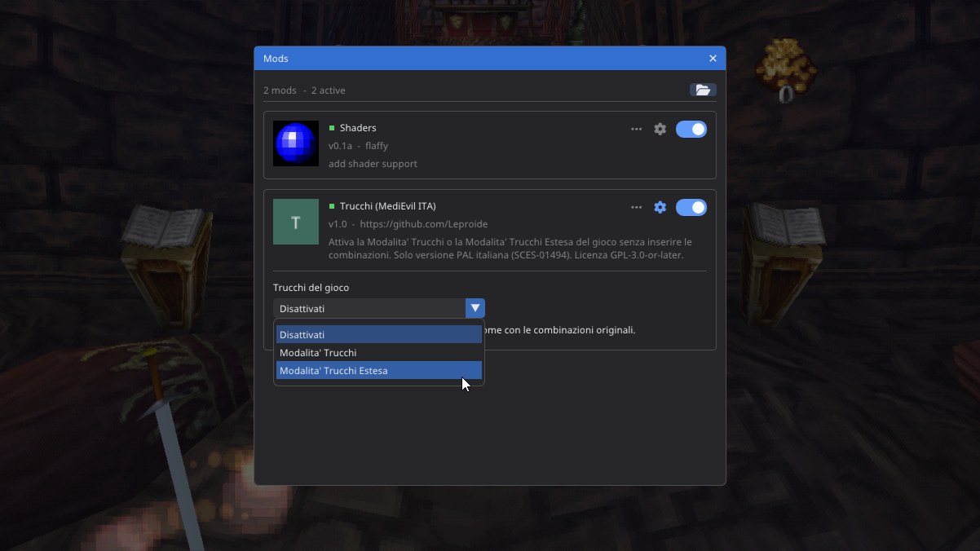This screenshot has width=980, height=551.
Task: Click the 'Trucchi del gioco' label
Action: point(311,288)
